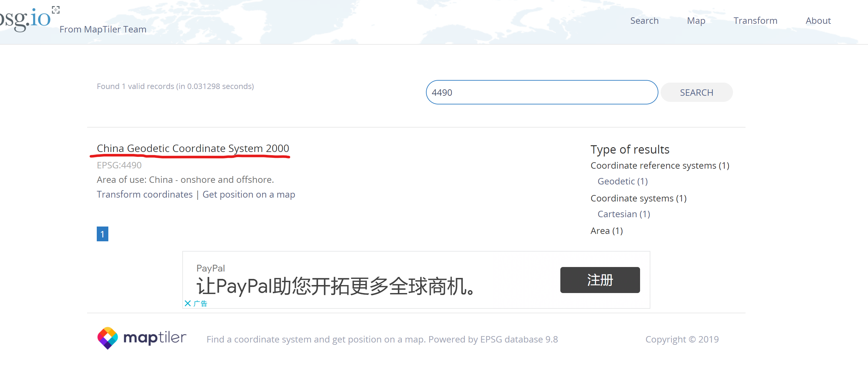Click the 注册 button in PayPal ad
This screenshot has height=383, width=868.
600,280
